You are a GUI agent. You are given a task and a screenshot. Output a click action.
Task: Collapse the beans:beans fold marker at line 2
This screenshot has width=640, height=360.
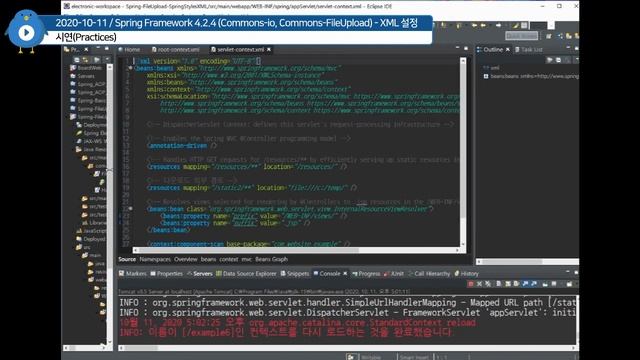pos(131,68)
